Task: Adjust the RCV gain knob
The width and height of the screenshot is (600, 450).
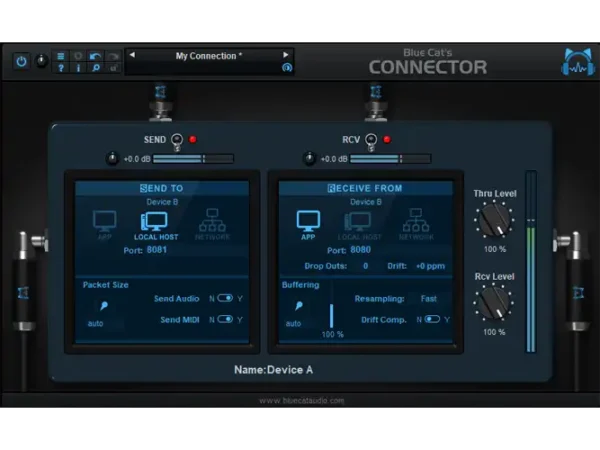Action: 309,158
